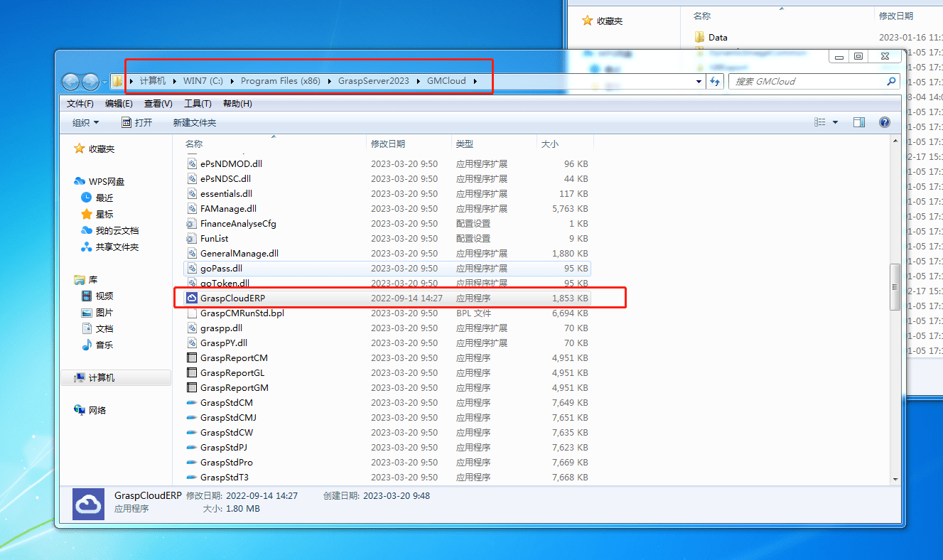Select the FAManage.dll file icon

192,208
